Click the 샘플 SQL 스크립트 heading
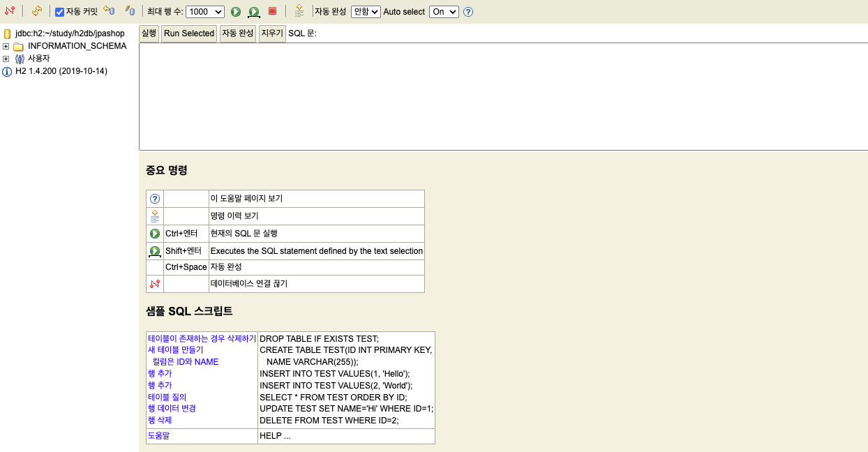This screenshot has height=452, width=868. [189, 311]
